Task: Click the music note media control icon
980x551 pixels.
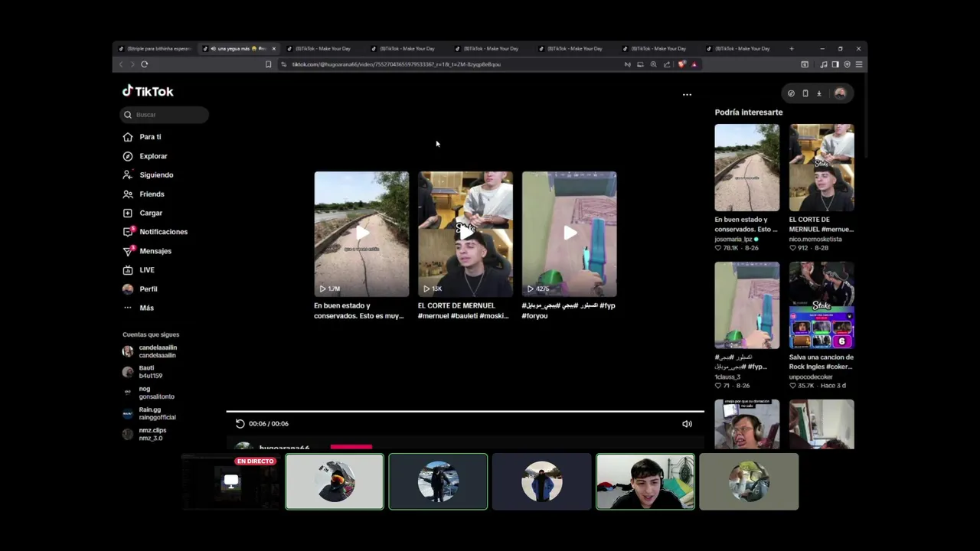Action: coord(824,64)
